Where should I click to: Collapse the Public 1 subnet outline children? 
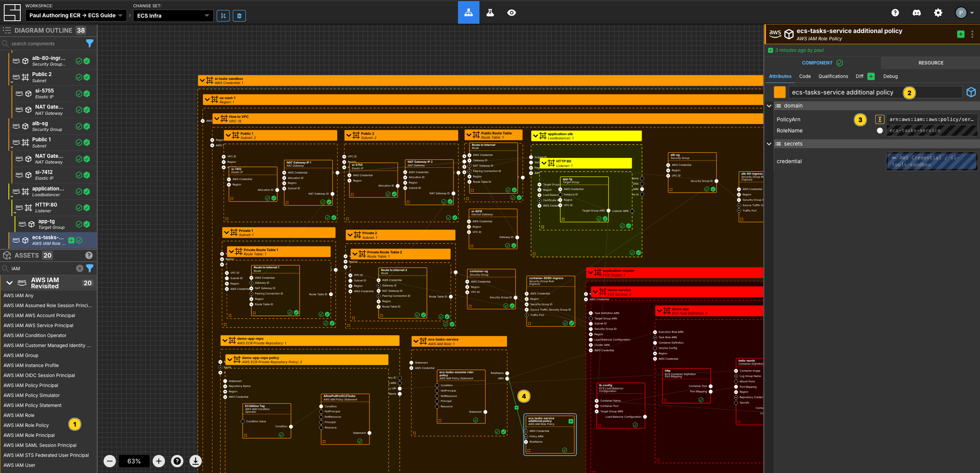point(12,147)
